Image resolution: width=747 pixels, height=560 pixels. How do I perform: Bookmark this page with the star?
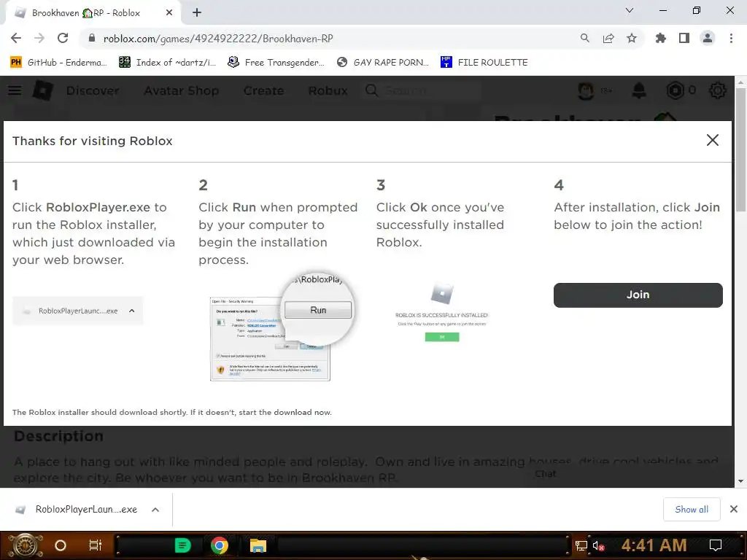(632, 38)
